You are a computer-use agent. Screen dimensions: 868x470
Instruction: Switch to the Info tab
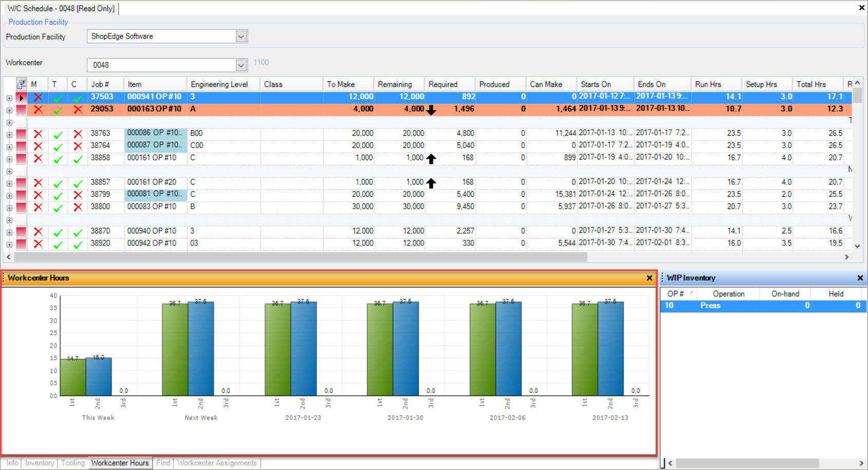pyautogui.click(x=12, y=463)
